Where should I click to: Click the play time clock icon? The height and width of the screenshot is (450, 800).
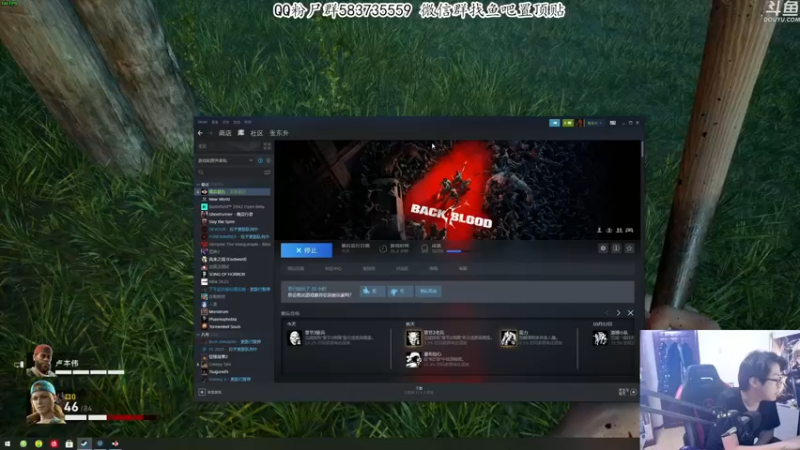(x=383, y=248)
